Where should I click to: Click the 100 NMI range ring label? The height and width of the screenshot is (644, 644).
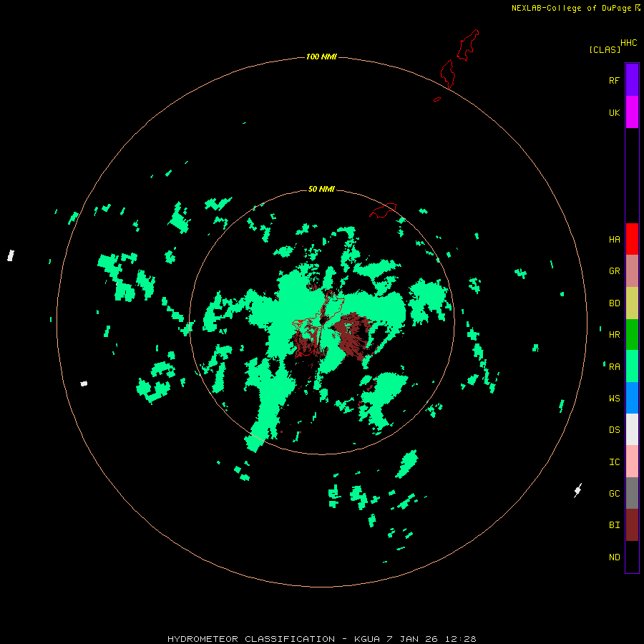(x=321, y=57)
